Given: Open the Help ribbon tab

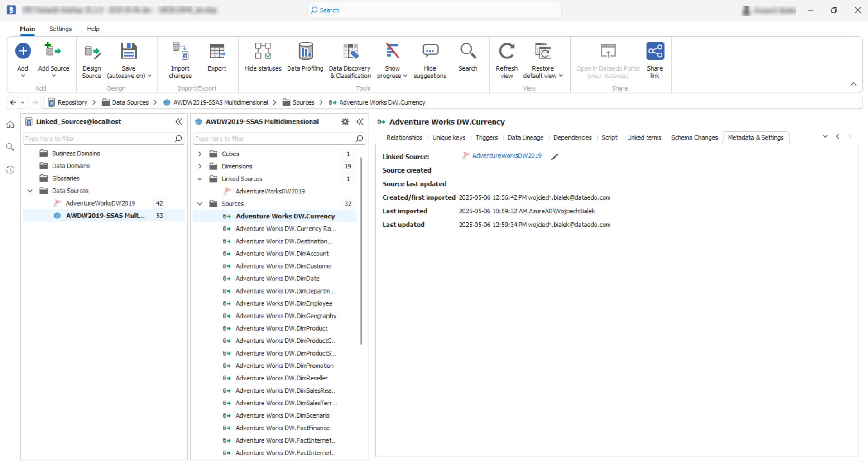Looking at the screenshot, I should (x=93, y=29).
